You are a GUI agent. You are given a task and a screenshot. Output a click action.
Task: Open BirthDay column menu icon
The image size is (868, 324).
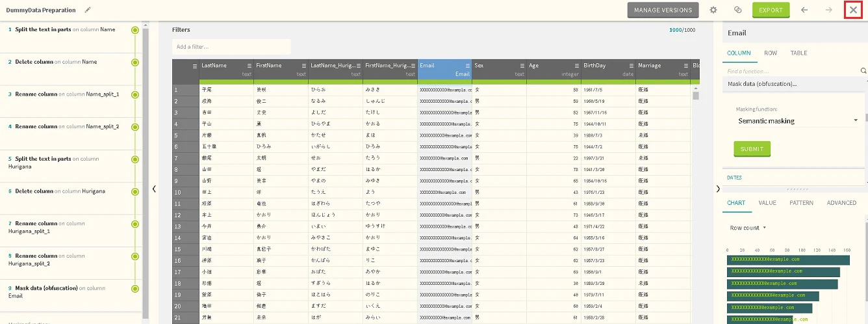coord(631,66)
